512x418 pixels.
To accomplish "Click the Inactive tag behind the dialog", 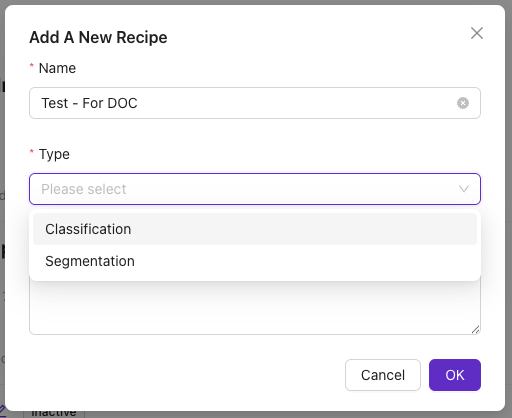I will coord(53,414).
